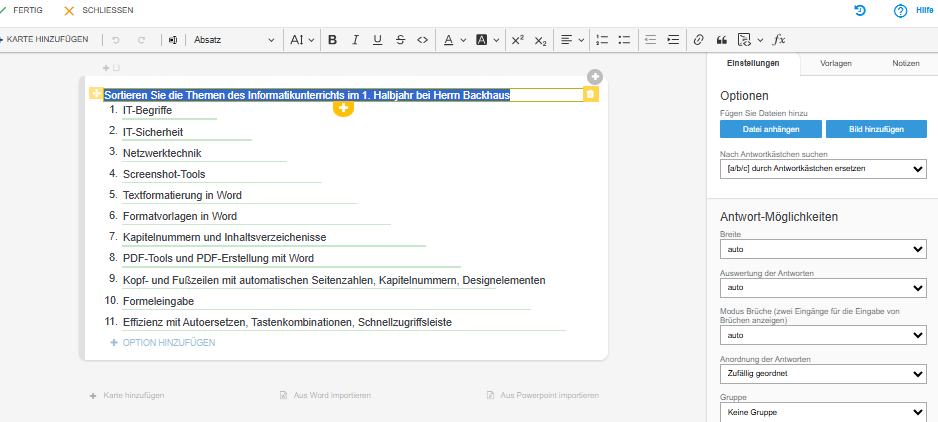The width and height of the screenshot is (938, 422).
Task: Click the superscript icon
Action: click(517, 40)
